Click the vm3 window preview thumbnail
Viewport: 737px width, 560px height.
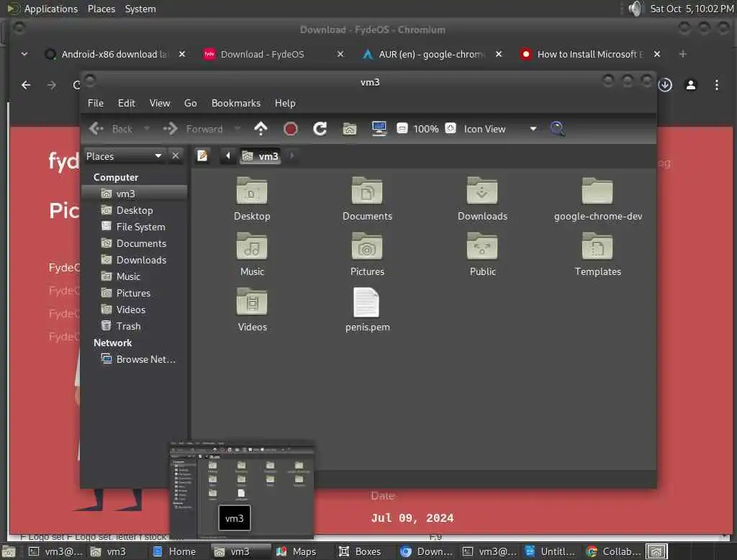point(242,489)
